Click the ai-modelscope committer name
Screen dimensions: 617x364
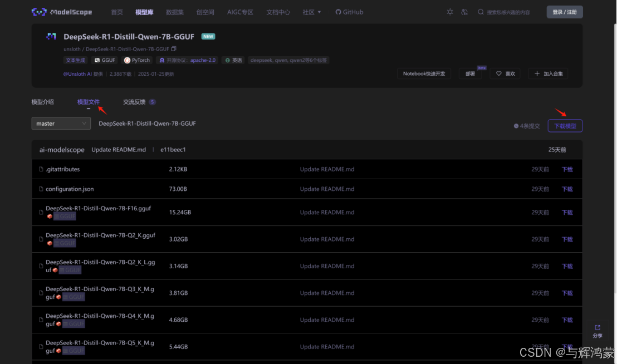[62, 150]
